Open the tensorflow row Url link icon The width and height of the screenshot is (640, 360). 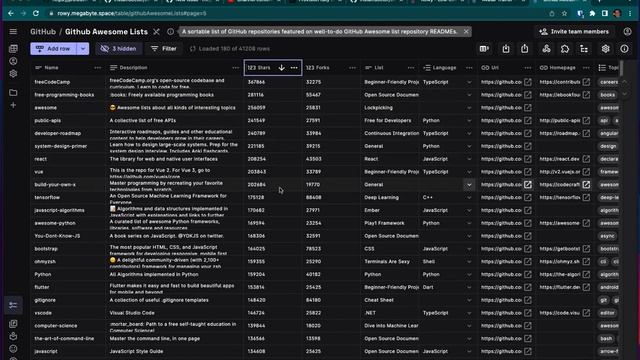click(528, 198)
